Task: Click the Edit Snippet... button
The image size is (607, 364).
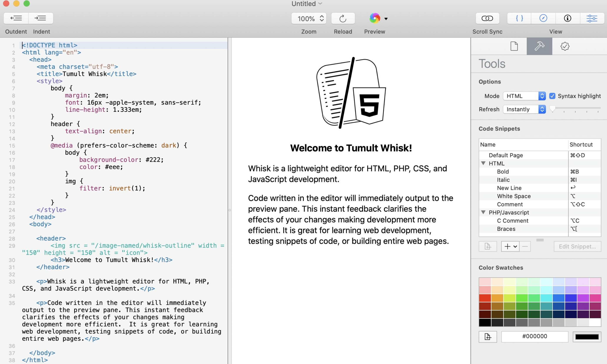Action: 577,246
